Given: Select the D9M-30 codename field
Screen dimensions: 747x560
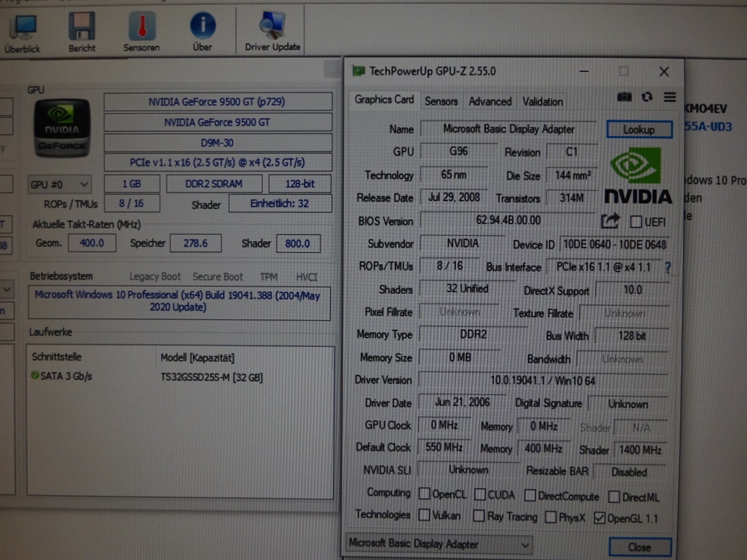Looking at the screenshot, I should 218,143.
